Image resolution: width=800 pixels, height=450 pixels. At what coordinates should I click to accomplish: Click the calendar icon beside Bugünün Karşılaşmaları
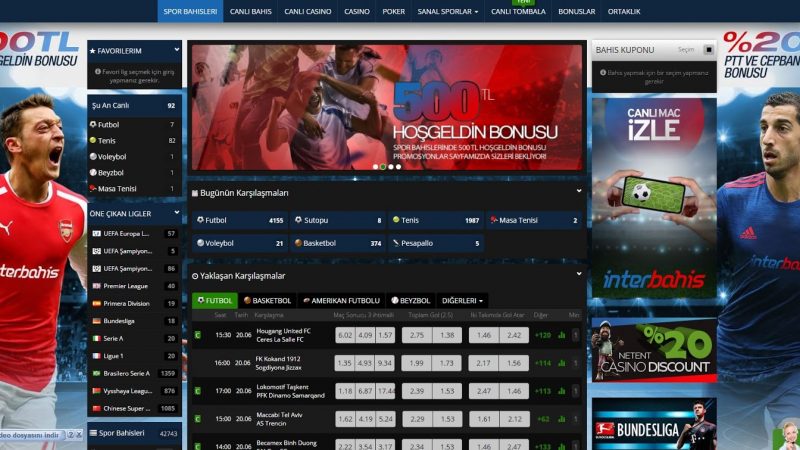click(195, 193)
